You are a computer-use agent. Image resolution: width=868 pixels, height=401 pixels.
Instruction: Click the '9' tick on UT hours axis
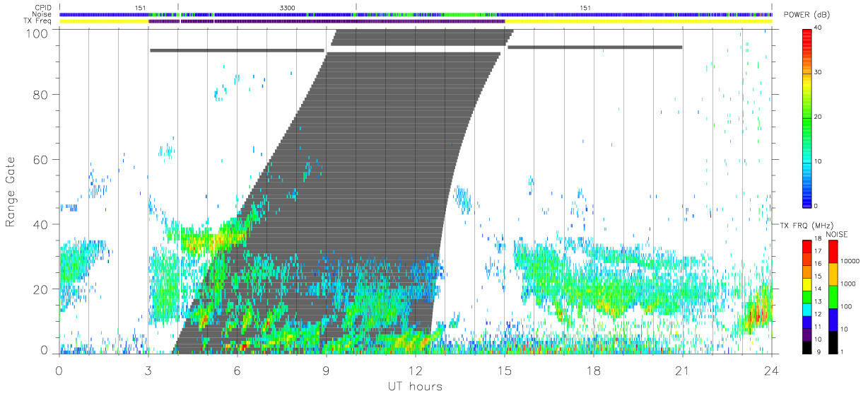point(327,370)
